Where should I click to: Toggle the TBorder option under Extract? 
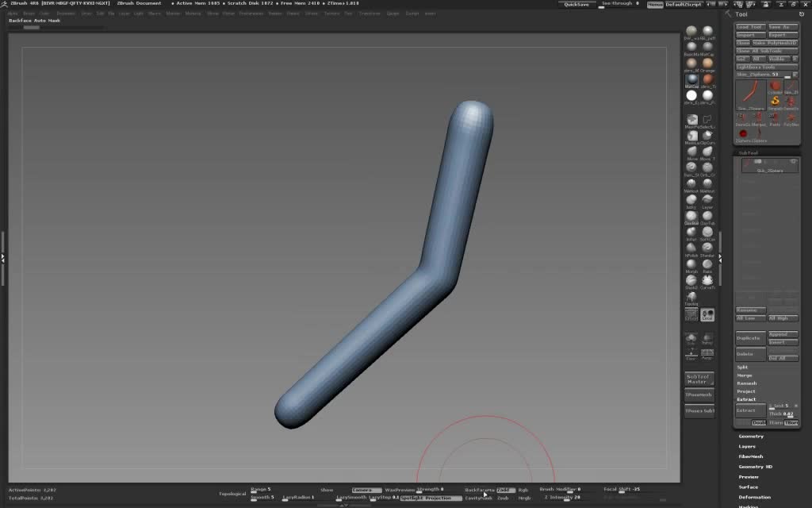point(791,423)
